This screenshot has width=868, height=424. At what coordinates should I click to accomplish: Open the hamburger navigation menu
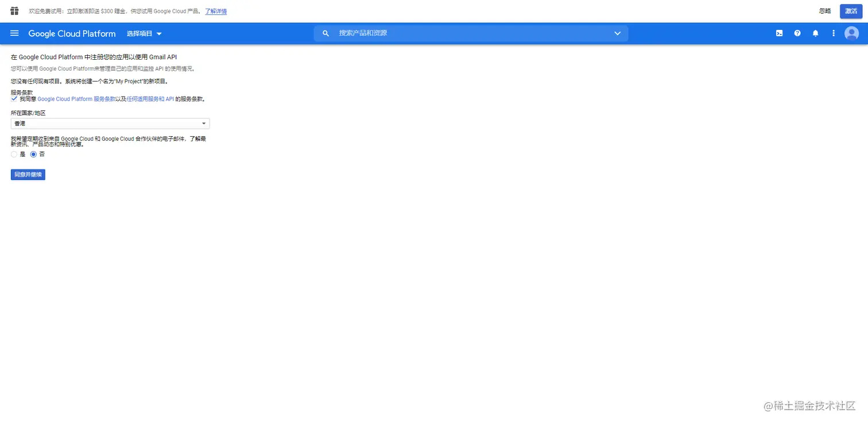14,33
